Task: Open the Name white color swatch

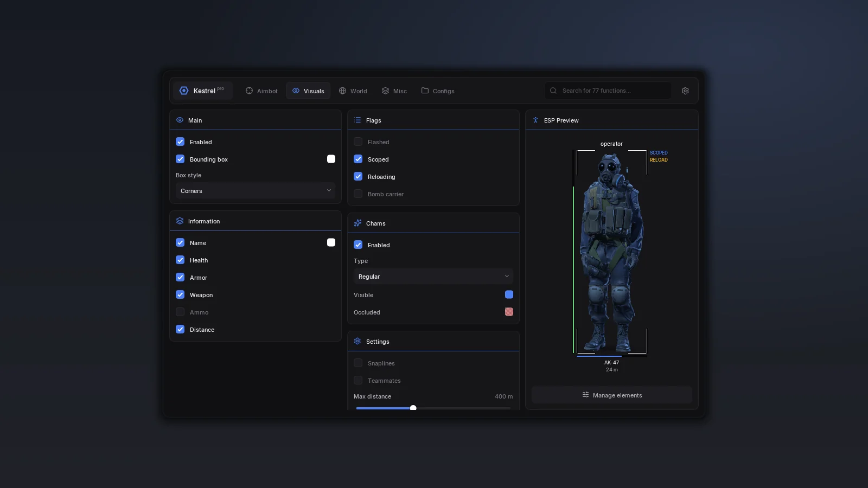Action: coord(331,242)
